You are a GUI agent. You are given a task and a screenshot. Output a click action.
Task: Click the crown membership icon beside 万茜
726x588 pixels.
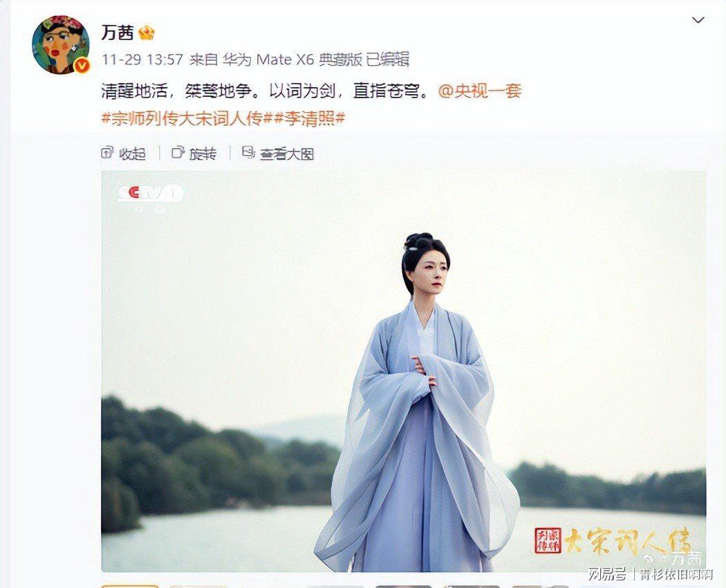tap(147, 33)
